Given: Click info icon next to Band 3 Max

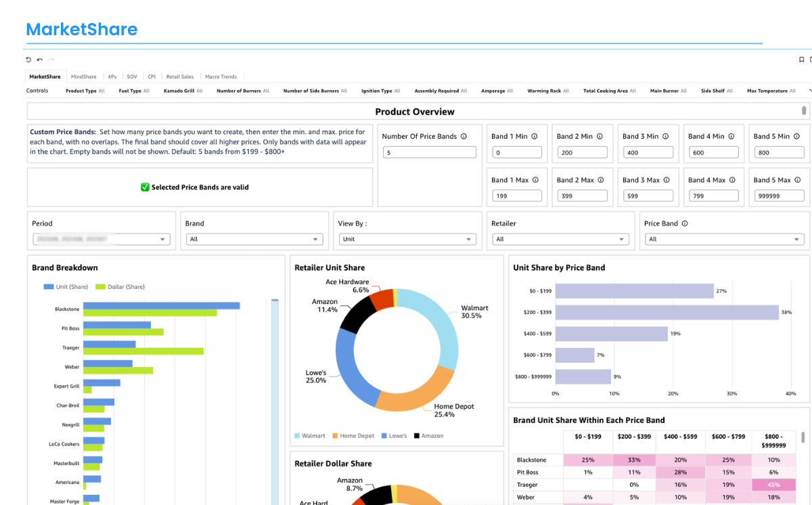Looking at the screenshot, I should 667,180.
